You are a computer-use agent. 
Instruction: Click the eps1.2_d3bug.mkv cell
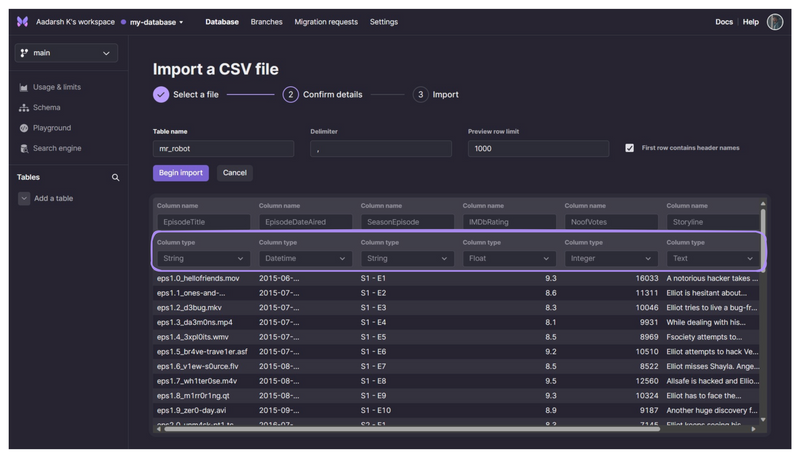[x=189, y=308]
